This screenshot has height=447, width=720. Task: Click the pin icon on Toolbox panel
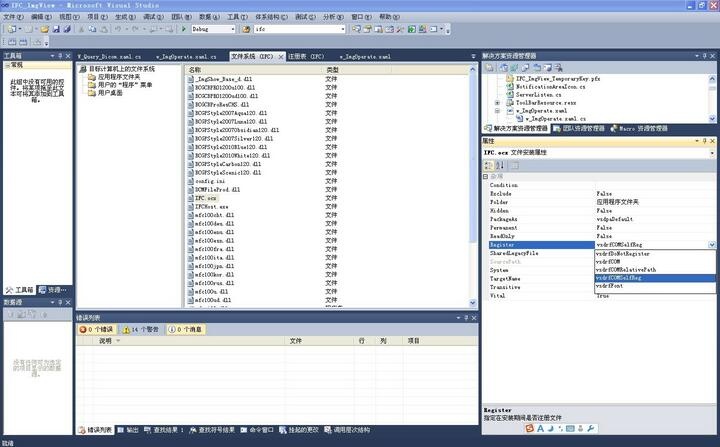pos(60,56)
